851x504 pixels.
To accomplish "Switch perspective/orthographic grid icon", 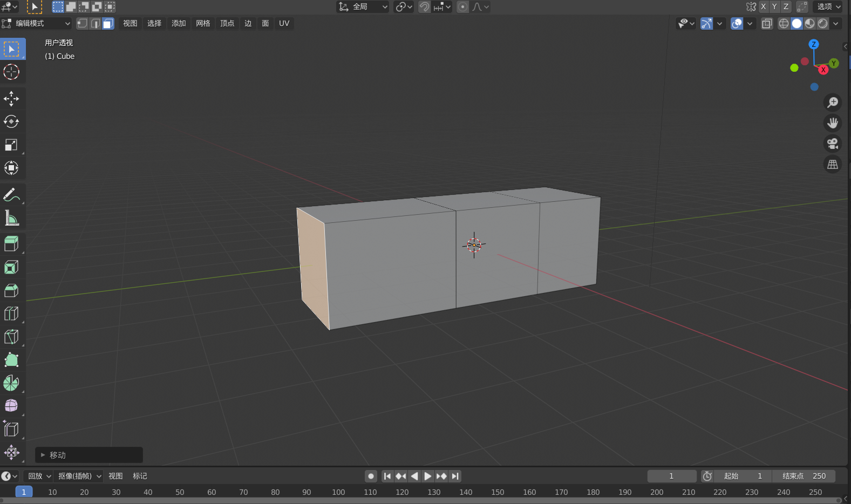I will pos(833,164).
